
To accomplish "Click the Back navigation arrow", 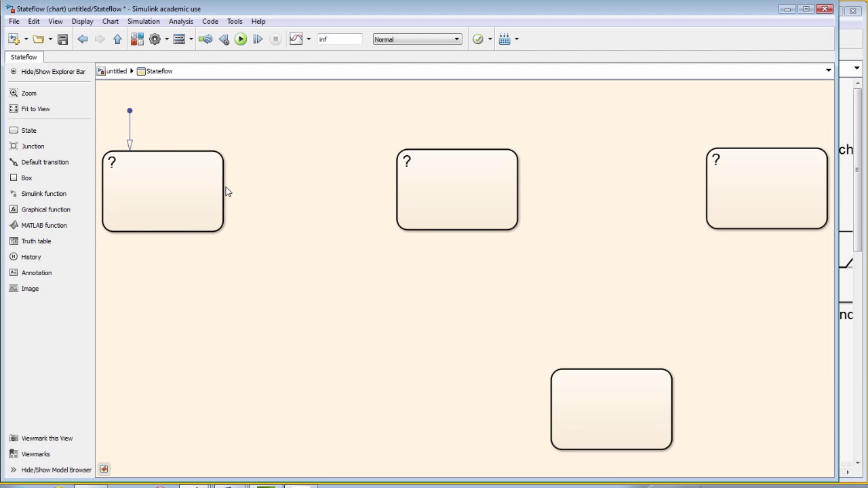I will [x=83, y=39].
